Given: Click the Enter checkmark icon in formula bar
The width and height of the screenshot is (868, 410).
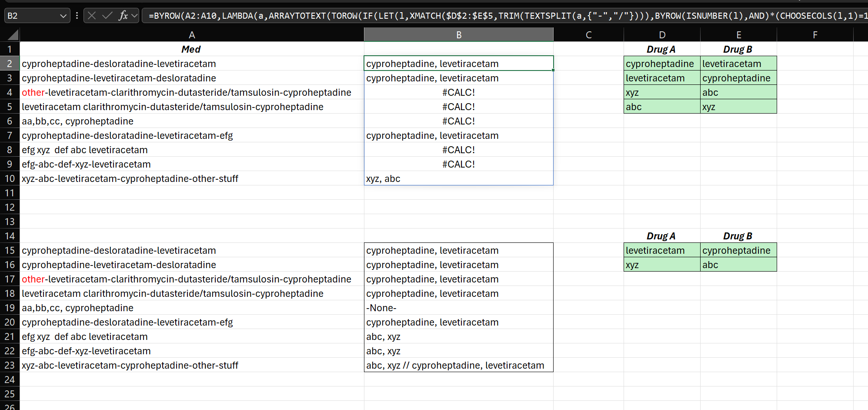Looking at the screenshot, I should click(x=107, y=16).
